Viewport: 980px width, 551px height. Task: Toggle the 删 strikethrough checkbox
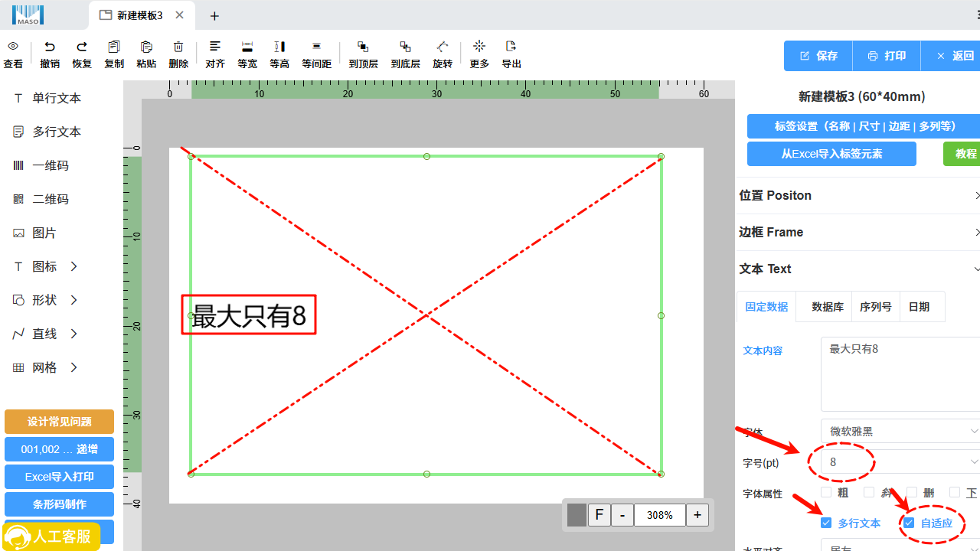click(912, 492)
